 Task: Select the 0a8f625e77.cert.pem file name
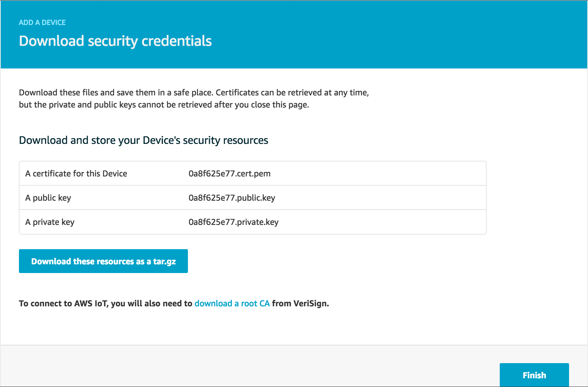pyautogui.click(x=229, y=173)
